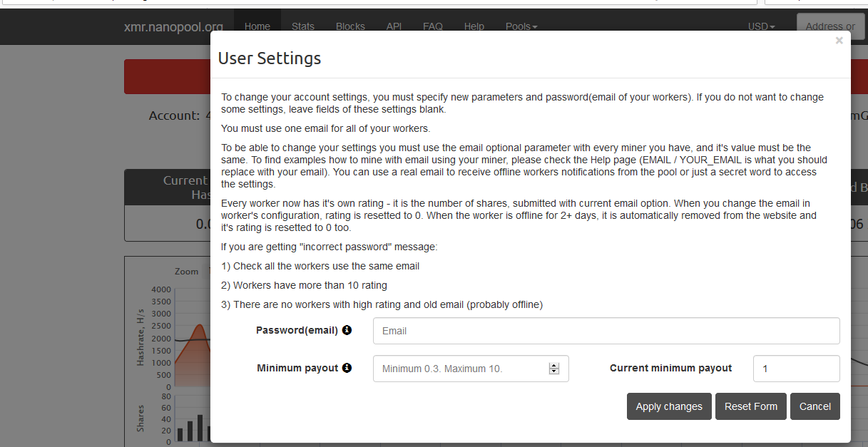Click the xmr.nanopool.org site logo
This screenshot has width=868, height=447.
pyautogui.click(x=173, y=27)
